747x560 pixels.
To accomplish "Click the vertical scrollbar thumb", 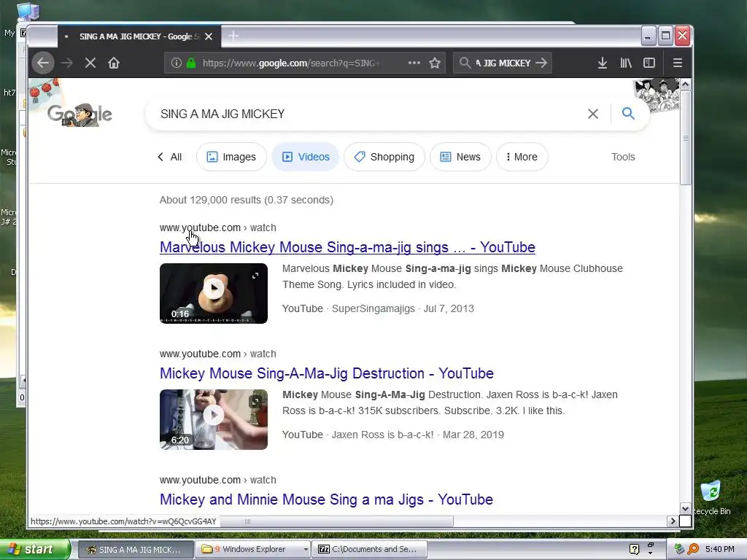I will pyautogui.click(x=686, y=138).
